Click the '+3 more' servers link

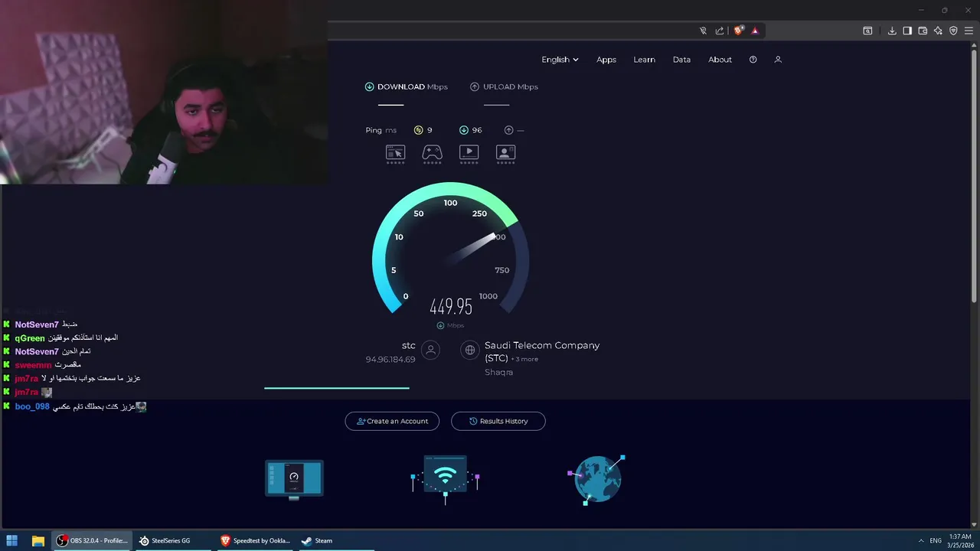(x=524, y=359)
